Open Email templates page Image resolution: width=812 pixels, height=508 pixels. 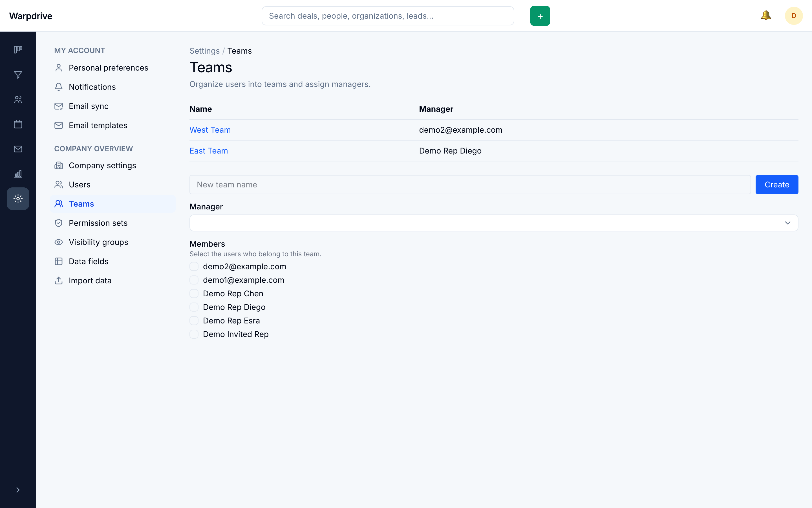(x=113, y=125)
